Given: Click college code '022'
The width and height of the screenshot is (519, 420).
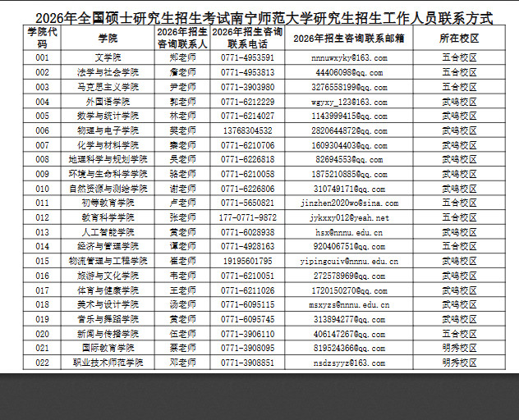Looking at the screenshot, I should click(x=42, y=363).
